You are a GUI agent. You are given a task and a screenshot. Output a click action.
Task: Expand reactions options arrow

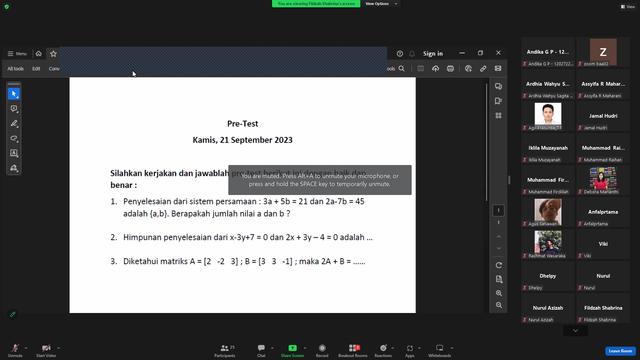393,348
